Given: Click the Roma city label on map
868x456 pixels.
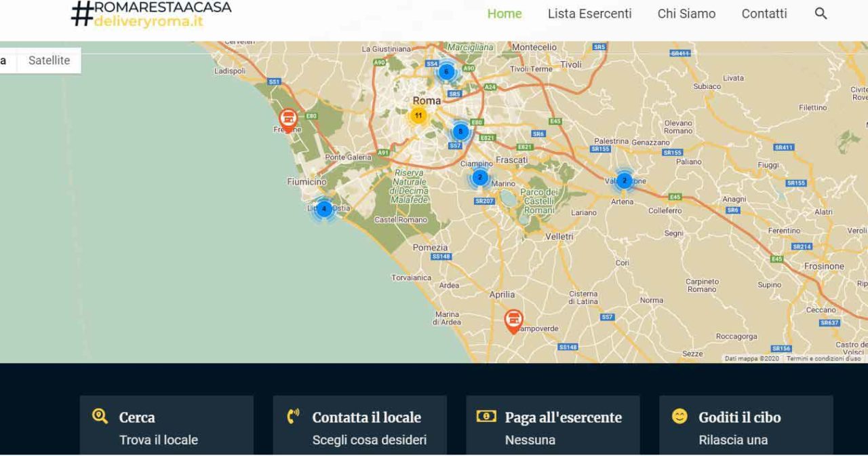Looking at the screenshot, I should (x=427, y=100).
